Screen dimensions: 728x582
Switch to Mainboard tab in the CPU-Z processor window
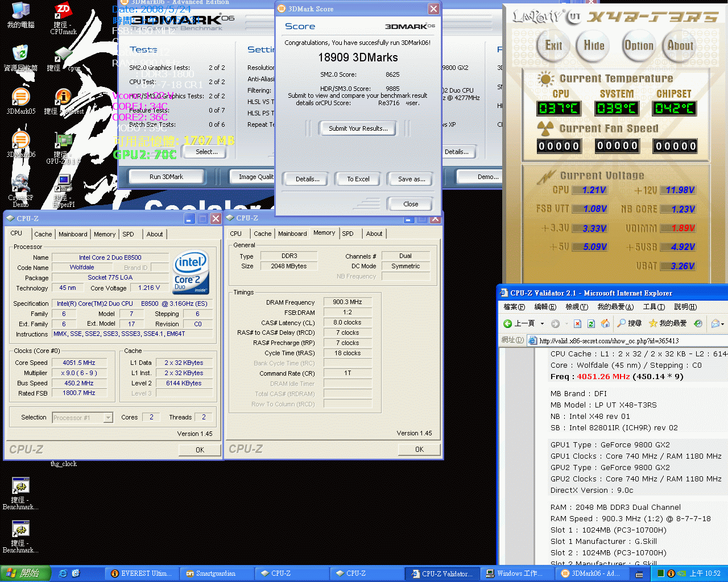(x=73, y=234)
